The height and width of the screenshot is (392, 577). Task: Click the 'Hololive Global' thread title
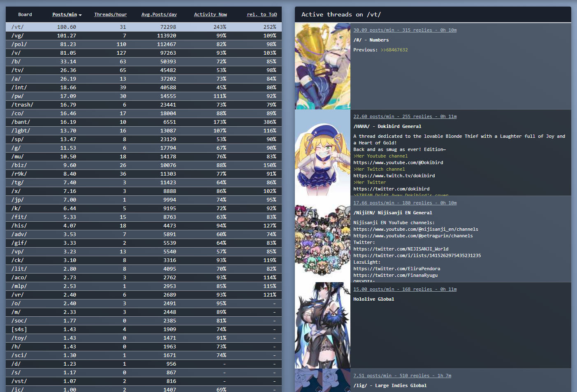coord(374,299)
